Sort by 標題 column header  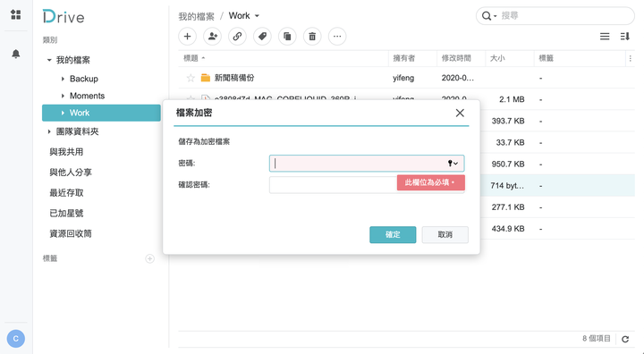191,59
